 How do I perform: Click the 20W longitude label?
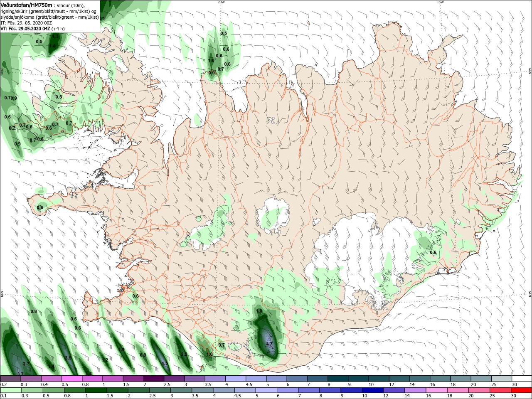coord(221,2)
